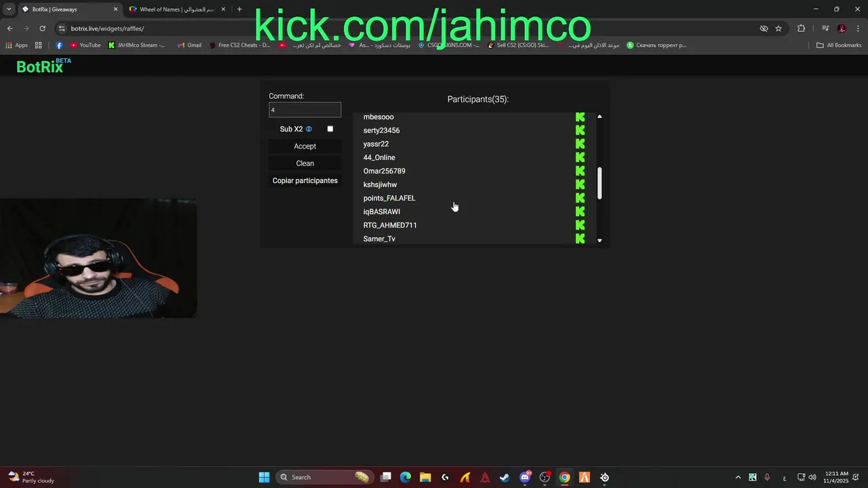This screenshot has height=488, width=868.
Task: Click the Command input field
Action: pos(305,110)
